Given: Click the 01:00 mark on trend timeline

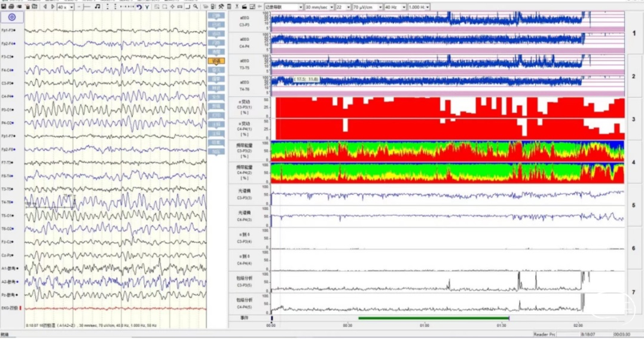Looking at the screenshot, I should click(425, 326).
